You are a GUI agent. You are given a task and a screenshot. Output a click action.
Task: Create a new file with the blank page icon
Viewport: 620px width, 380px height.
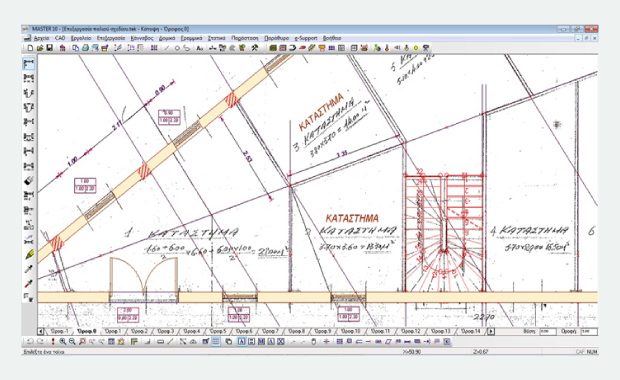(30, 48)
